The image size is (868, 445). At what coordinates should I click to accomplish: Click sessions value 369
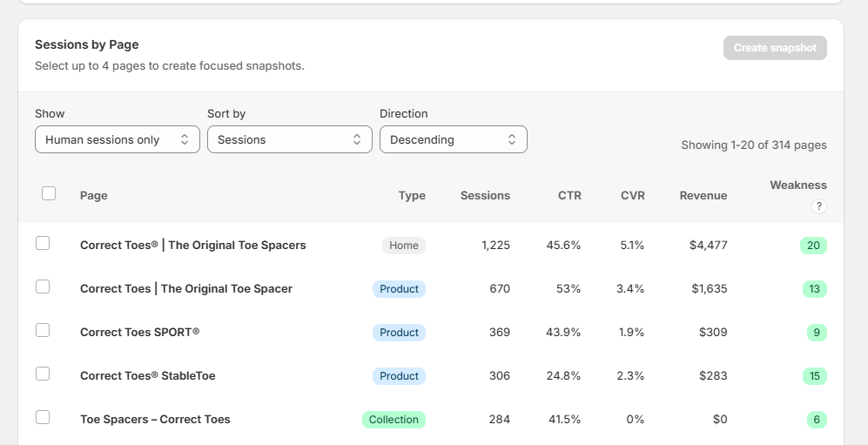500,332
